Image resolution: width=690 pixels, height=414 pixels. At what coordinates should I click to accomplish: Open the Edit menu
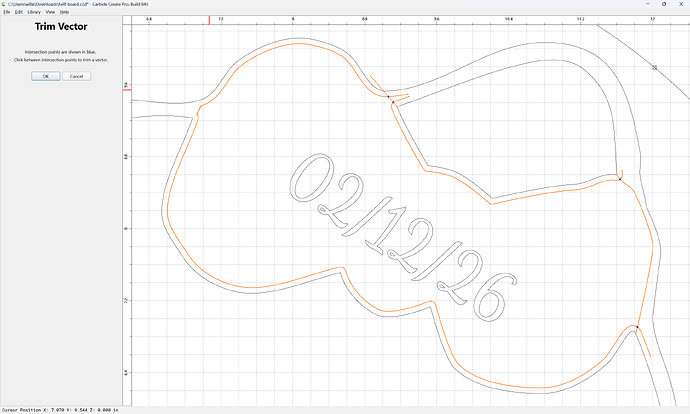[x=18, y=12]
